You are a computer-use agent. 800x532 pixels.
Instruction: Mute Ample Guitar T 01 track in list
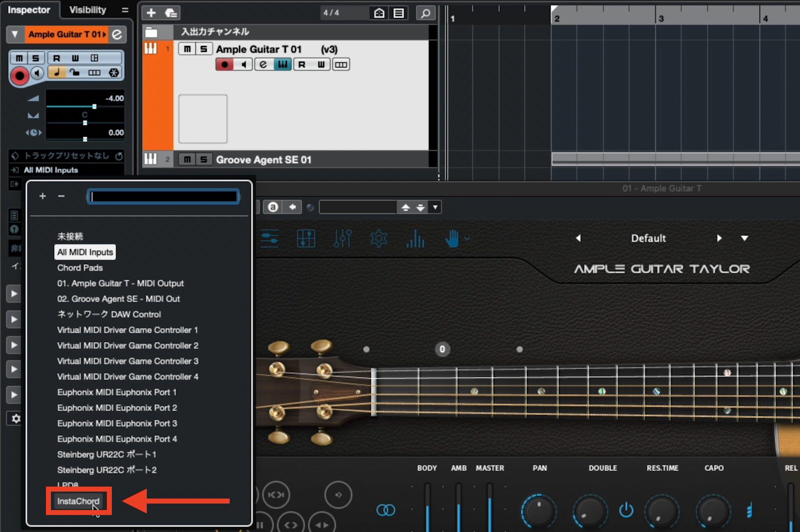(187, 49)
